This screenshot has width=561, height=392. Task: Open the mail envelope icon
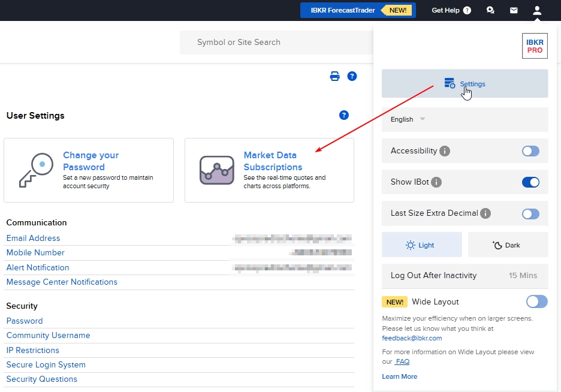coord(514,10)
